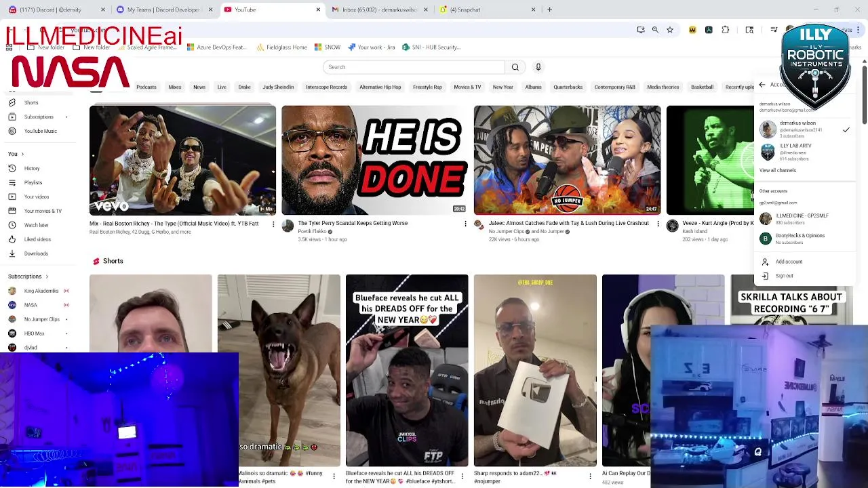Play the Tyler Perry 'HE IS DONE' video

click(374, 160)
